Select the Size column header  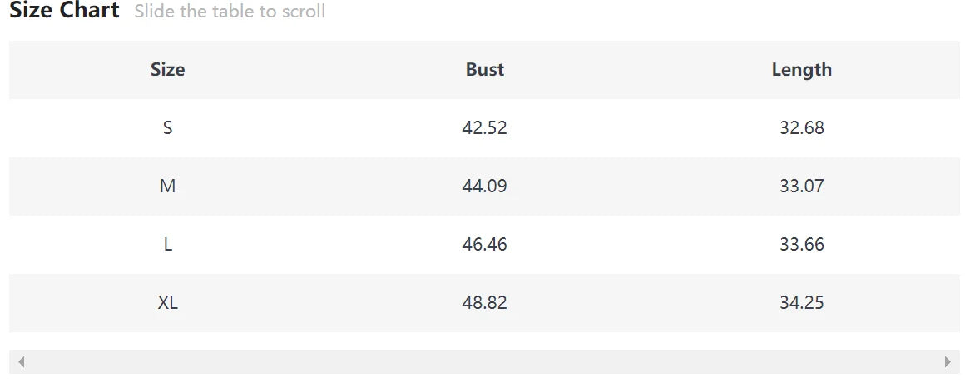(167, 69)
